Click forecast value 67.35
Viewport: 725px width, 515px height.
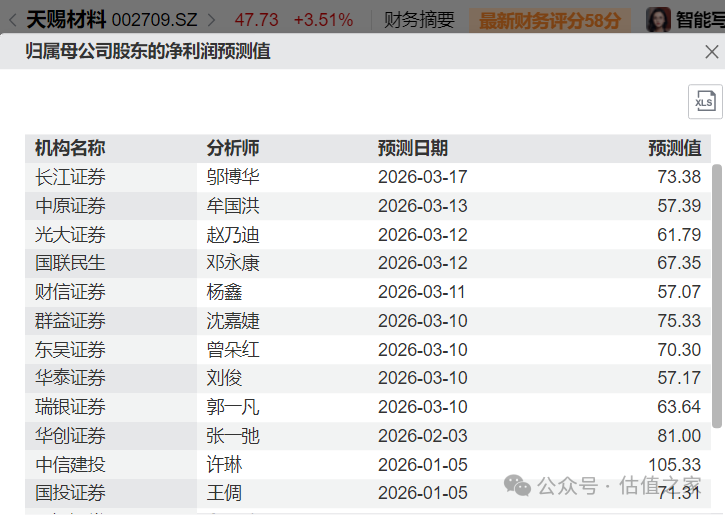coord(679,263)
